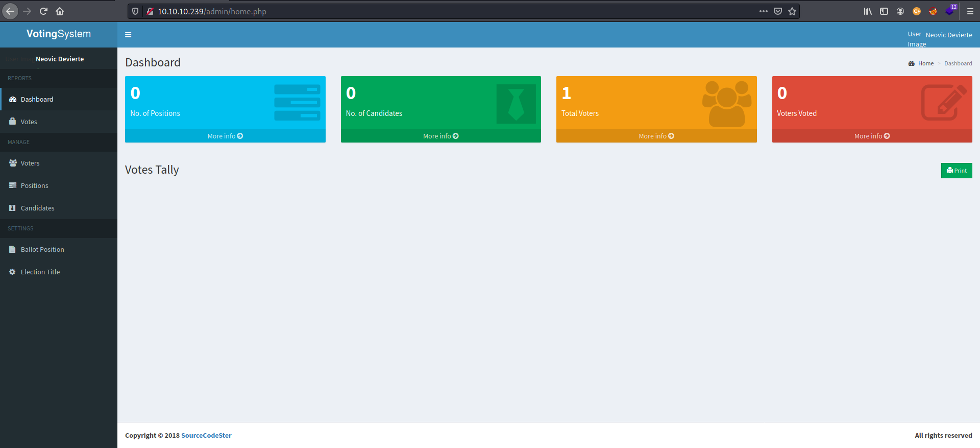Image resolution: width=980 pixels, height=448 pixels.
Task: Open Votes in the sidebar
Action: coord(29,122)
